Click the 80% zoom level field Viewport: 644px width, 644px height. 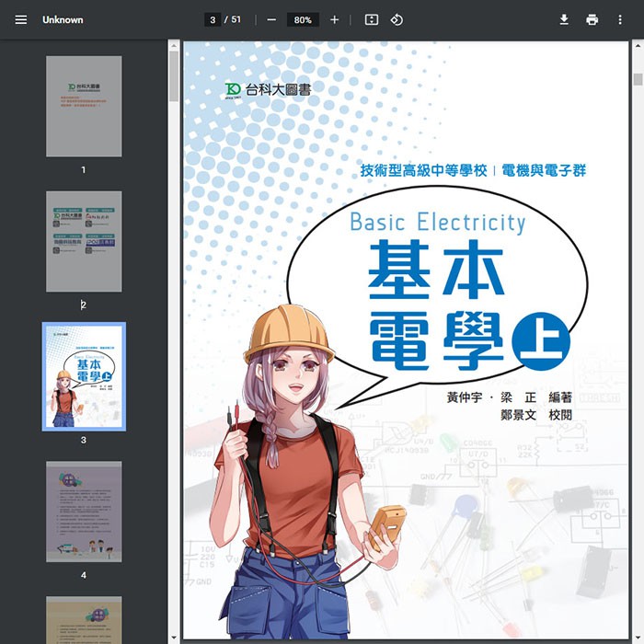click(x=303, y=19)
